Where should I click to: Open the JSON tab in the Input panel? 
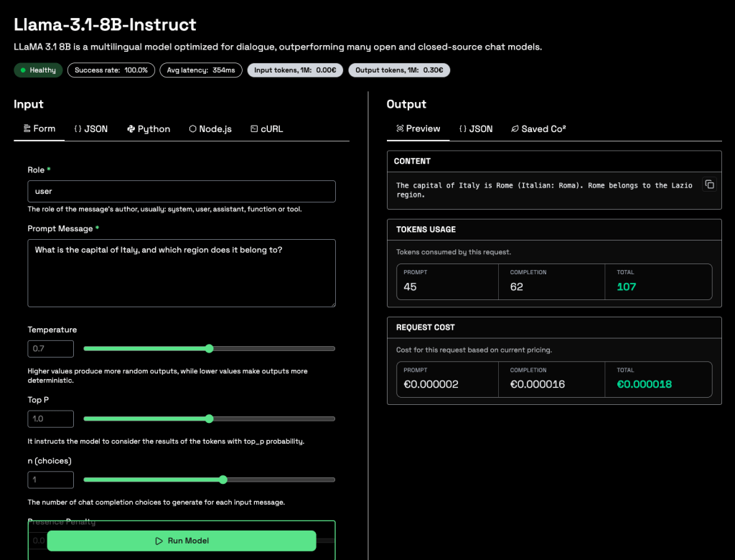click(90, 129)
